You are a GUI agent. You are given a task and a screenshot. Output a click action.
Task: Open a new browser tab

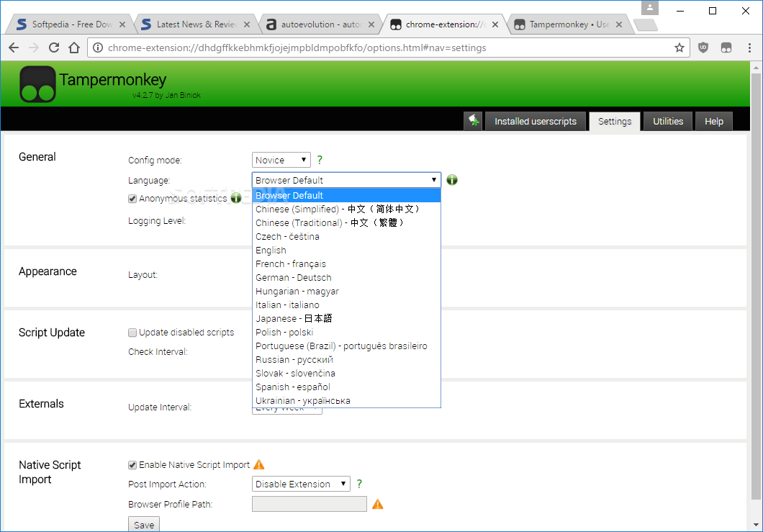[646, 24]
